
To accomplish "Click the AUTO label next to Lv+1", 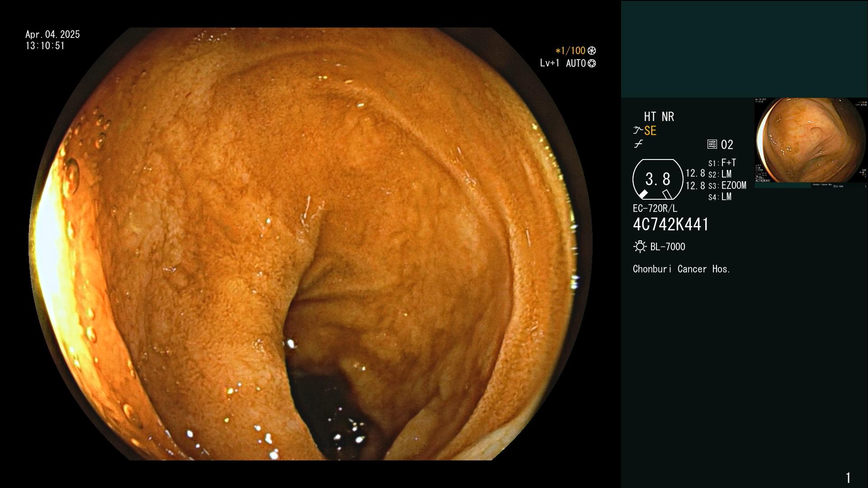I will click(x=576, y=63).
